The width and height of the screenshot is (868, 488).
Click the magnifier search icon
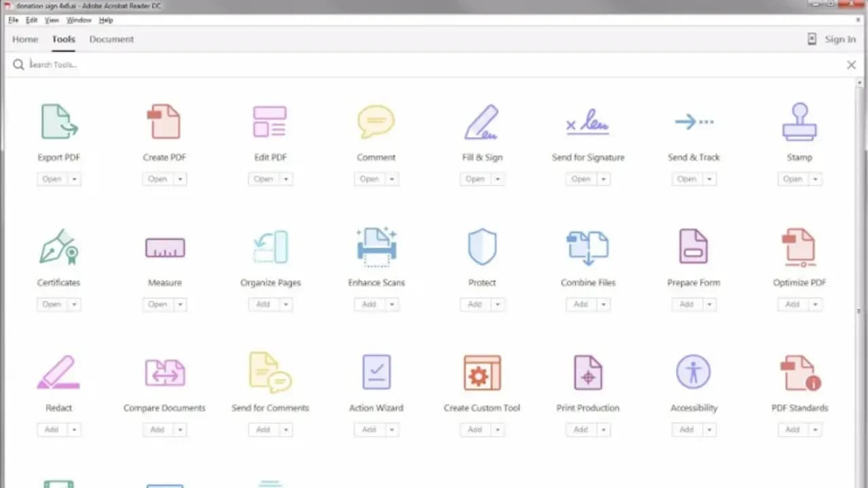18,64
